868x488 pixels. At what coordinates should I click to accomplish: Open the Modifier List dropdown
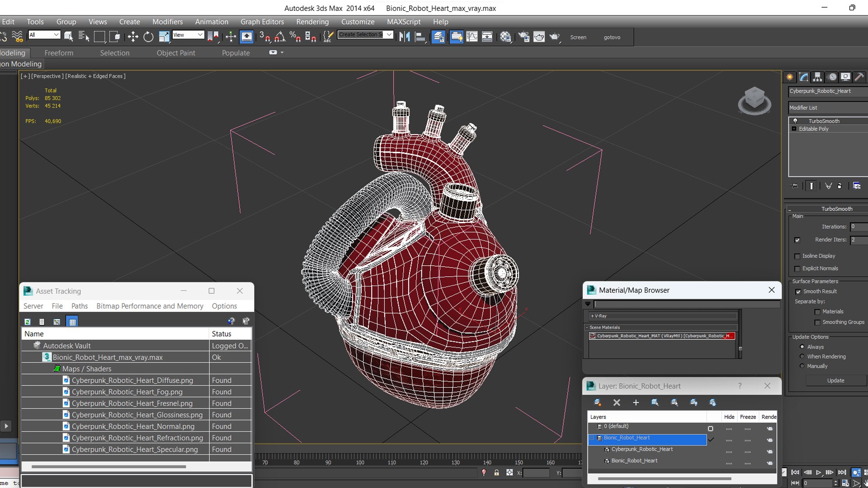828,108
